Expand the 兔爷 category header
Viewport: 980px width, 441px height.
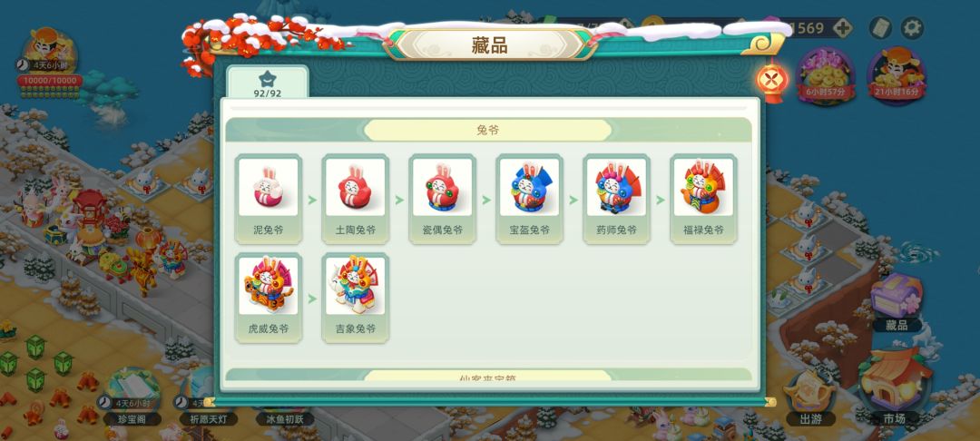click(488, 130)
